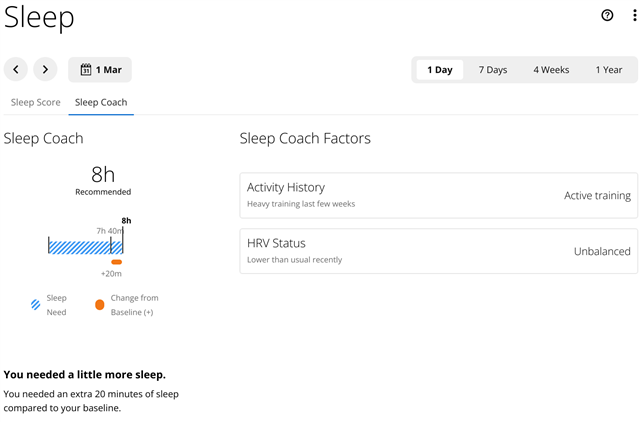Go to next day with right chevron
The width and height of the screenshot is (640, 422).
point(45,70)
